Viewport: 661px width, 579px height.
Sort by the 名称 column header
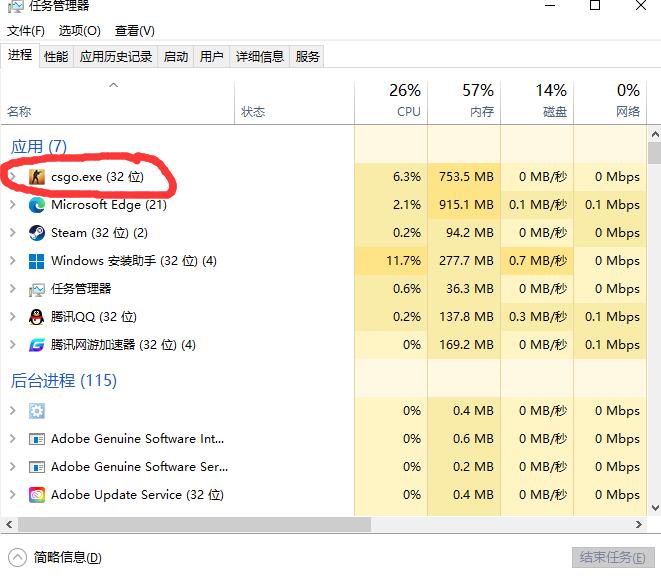pos(117,102)
